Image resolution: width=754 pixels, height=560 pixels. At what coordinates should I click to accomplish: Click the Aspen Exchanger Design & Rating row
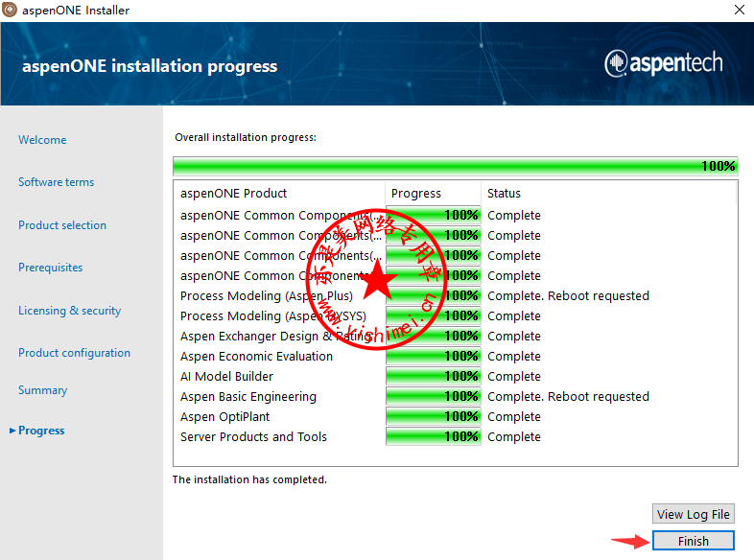[x=455, y=336]
